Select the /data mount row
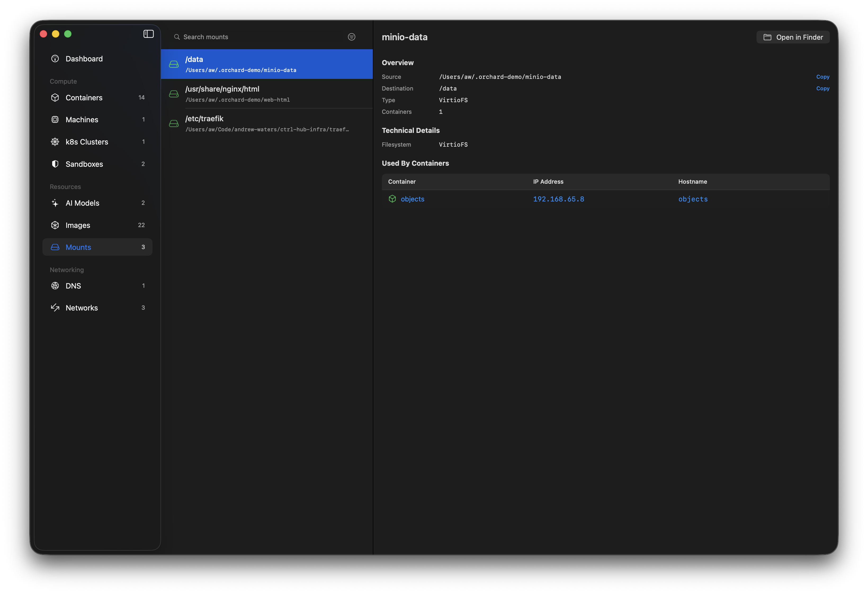The height and width of the screenshot is (594, 868). coord(267,64)
